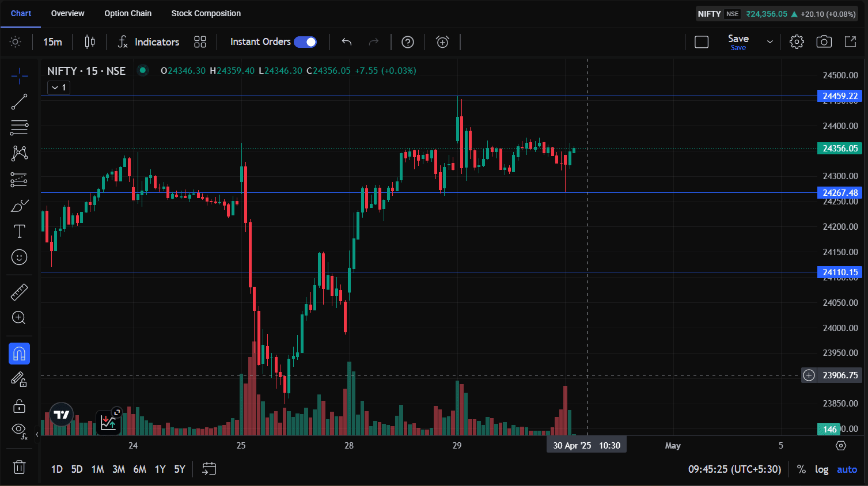This screenshot has width=868, height=486.
Task: Click the Save layout button
Action: (x=738, y=42)
